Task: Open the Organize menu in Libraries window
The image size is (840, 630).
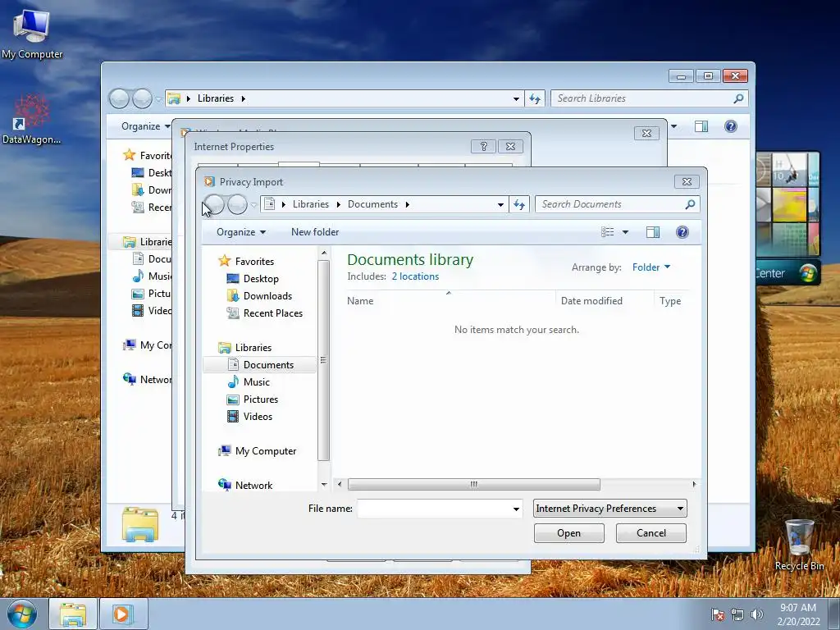Action: point(146,126)
